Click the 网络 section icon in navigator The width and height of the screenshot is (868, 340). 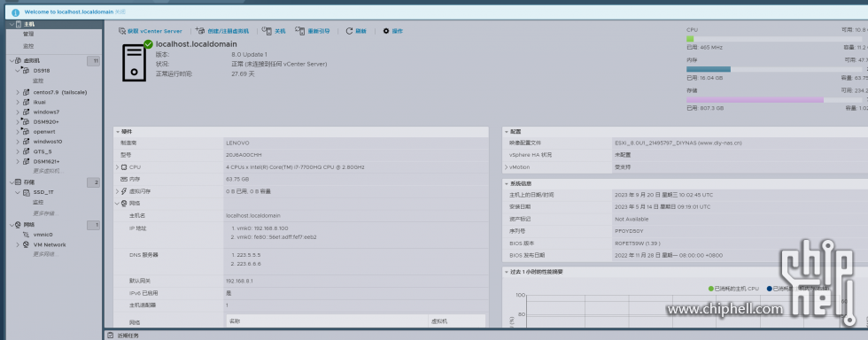click(x=19, y=225)
